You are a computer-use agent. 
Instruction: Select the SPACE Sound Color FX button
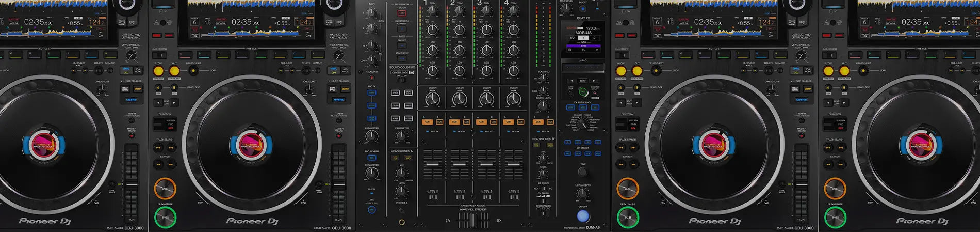click(395, 93)
